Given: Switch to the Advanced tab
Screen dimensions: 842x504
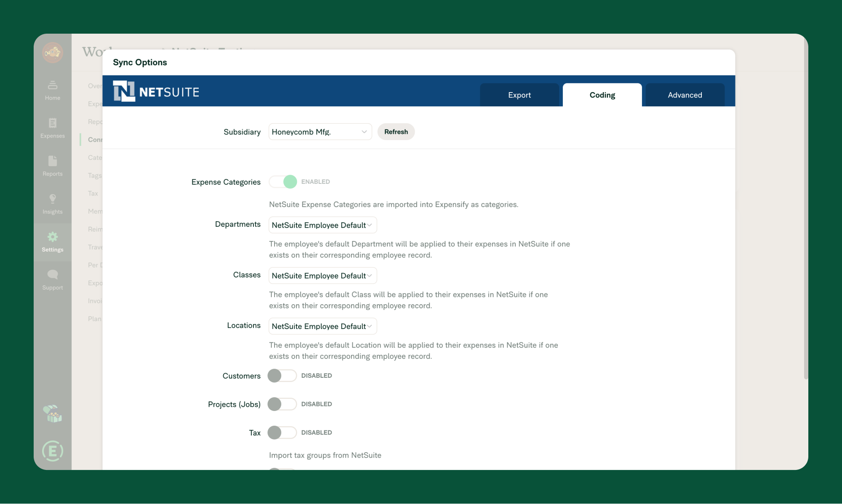Looking at the screenshot, I should tap(685, 95).
